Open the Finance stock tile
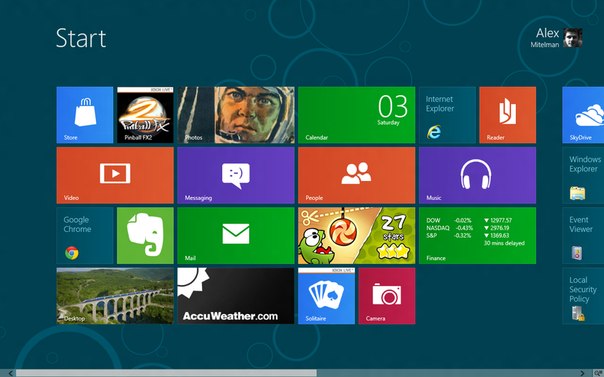 477,236
